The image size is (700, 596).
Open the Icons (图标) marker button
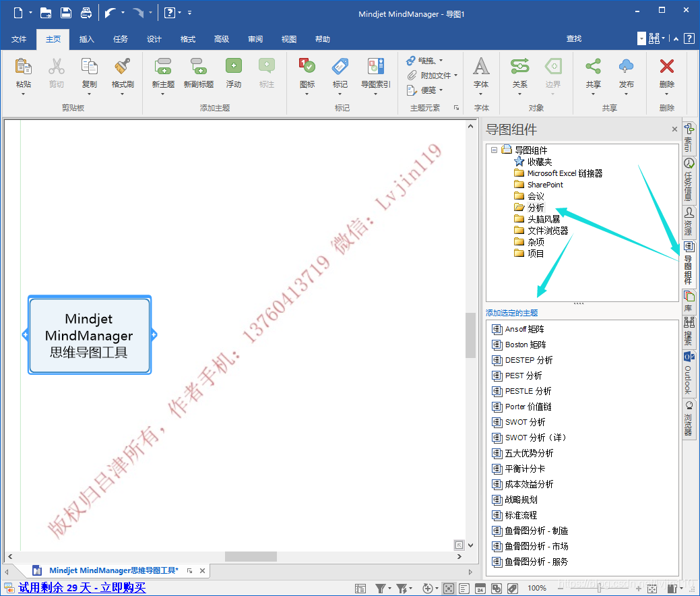[307, 66]
